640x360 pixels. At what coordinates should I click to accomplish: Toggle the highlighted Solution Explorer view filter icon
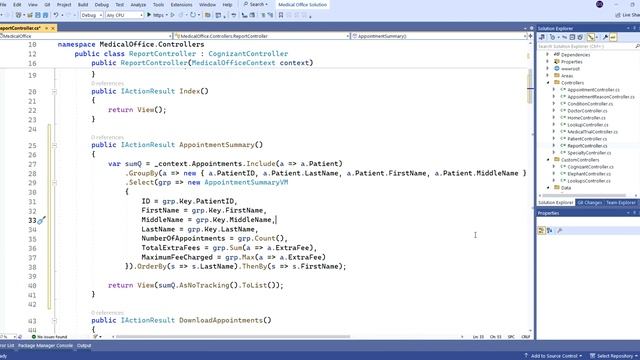[591, 37]
